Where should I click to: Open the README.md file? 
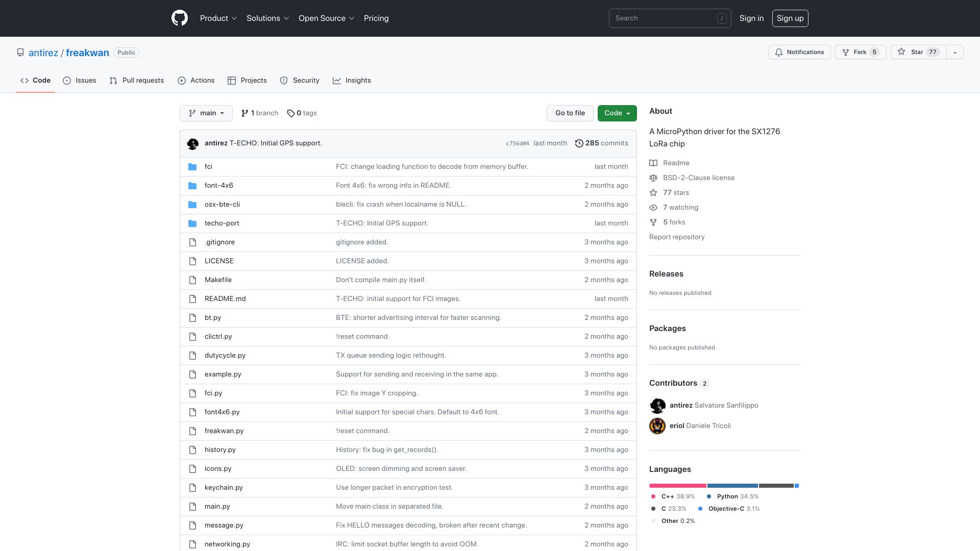coord(225,299)
